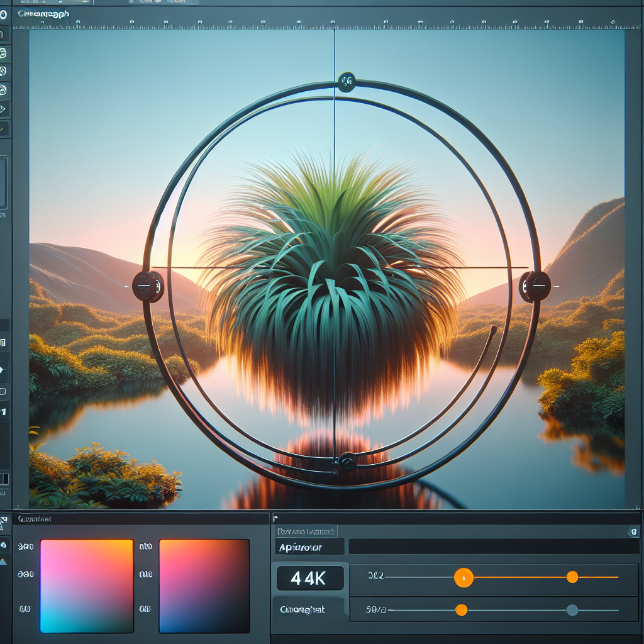Click the round icon at the right of the bottom panel
This screenshot has height=644, width=644.
(633, 532)
